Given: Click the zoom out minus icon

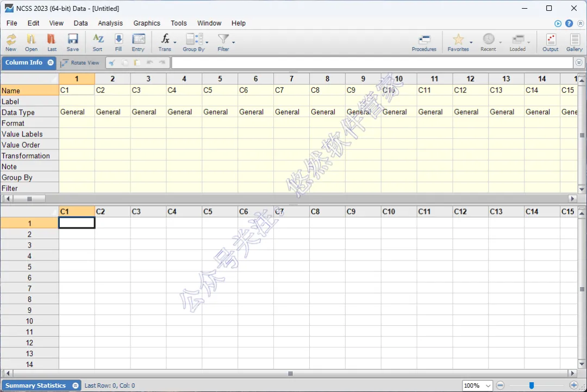Looking at the screenshot, I should tap(500, 385).
